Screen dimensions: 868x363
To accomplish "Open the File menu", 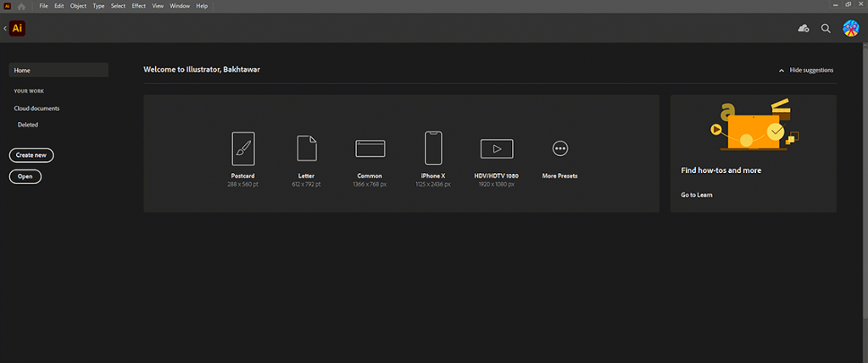I will click(44, 6).
